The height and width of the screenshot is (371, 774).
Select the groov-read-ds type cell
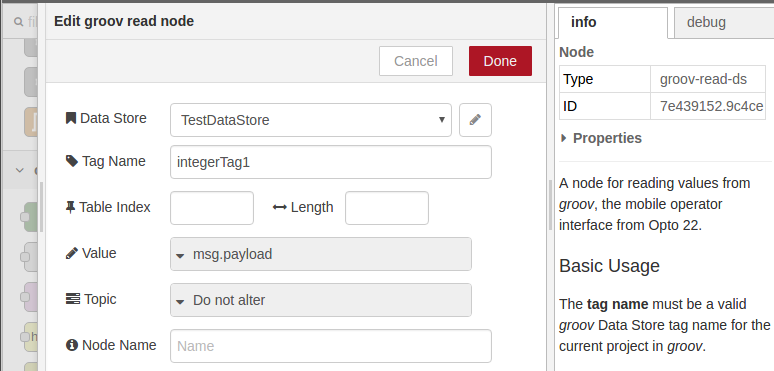(707, 79)
